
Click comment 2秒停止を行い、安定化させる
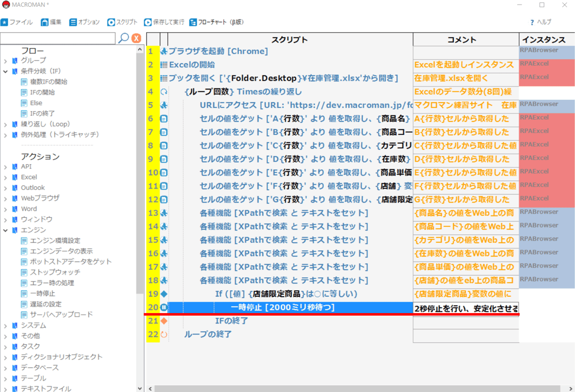466,308
